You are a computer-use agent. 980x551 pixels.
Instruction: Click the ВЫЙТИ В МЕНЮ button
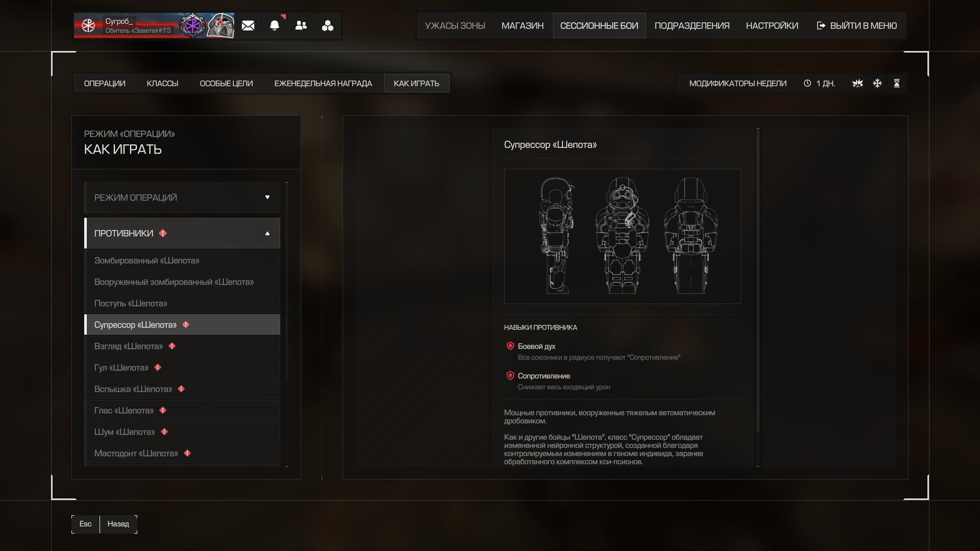(x=856, y=26)
